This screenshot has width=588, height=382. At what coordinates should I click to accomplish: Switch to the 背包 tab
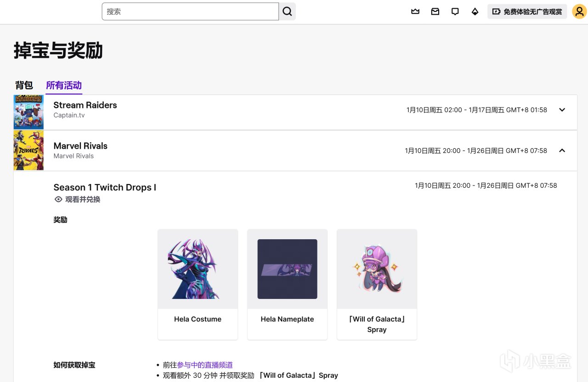pos(24,85)
